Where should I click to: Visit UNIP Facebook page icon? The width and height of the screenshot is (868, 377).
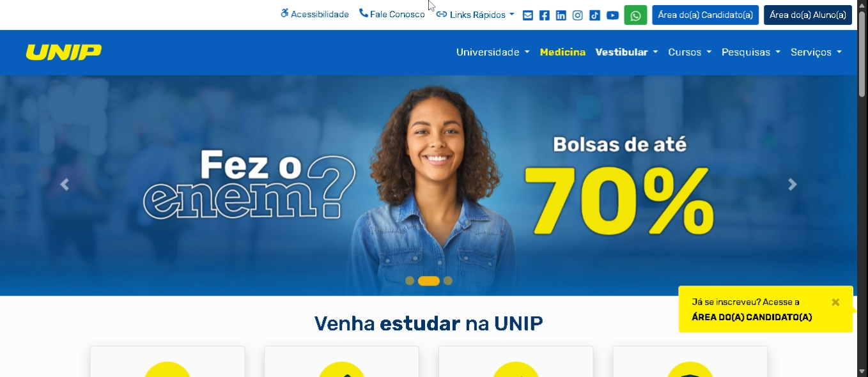coord(545,15)
